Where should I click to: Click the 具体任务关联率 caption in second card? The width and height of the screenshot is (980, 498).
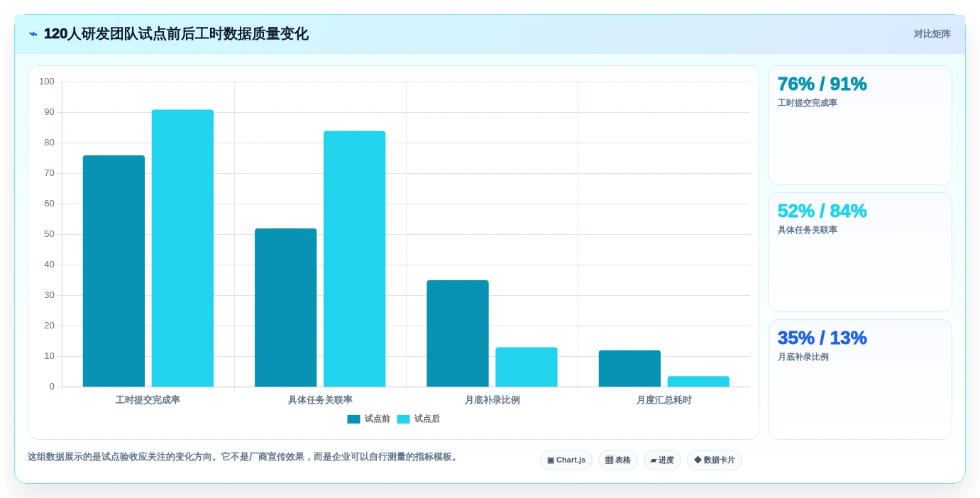click(808, 230)
